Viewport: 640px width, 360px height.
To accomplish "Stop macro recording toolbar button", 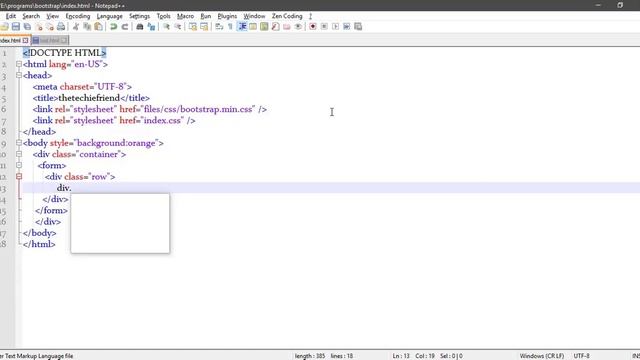I will coord(324,27).
